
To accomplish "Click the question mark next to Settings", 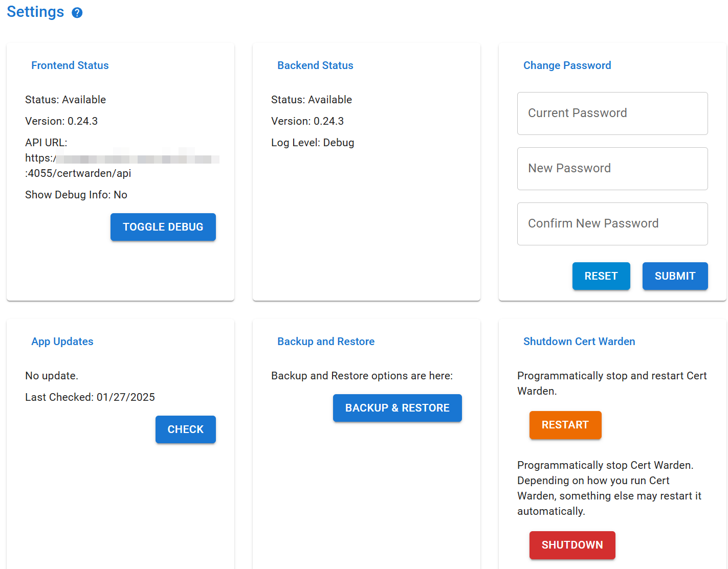I will [77, 12].
